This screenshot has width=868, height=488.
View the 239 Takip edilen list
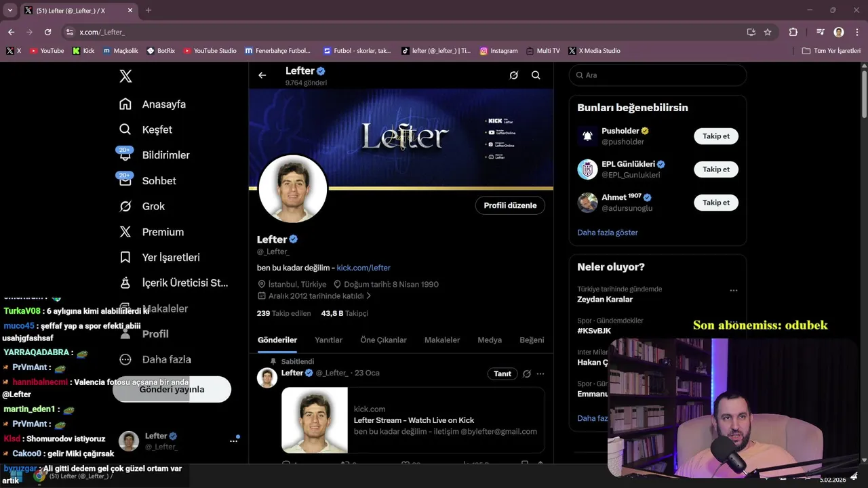tap(283, 313)
